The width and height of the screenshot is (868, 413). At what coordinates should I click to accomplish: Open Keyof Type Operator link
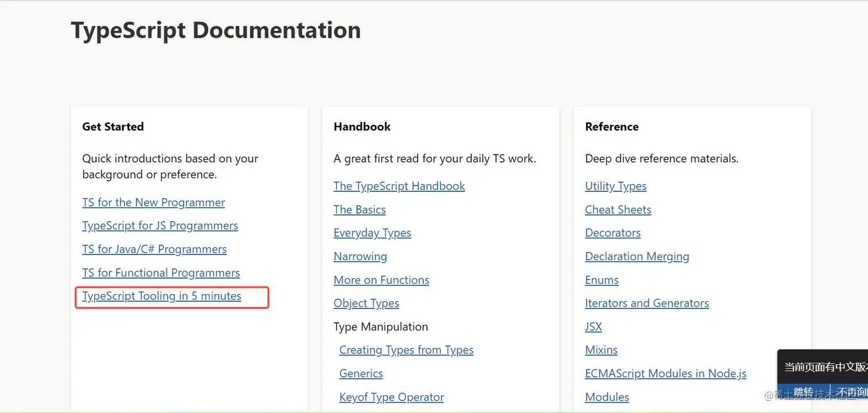392,397
